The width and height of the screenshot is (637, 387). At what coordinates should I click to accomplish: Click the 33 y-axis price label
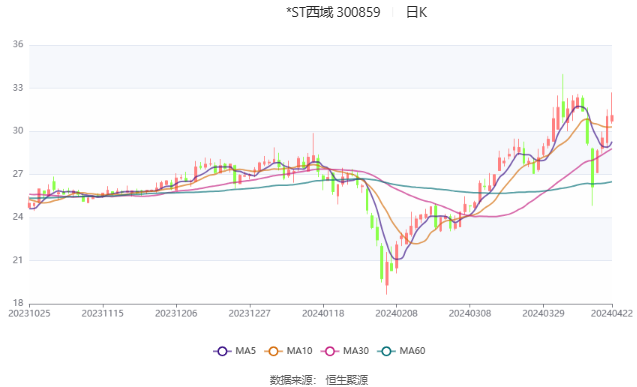click(18, 88)
